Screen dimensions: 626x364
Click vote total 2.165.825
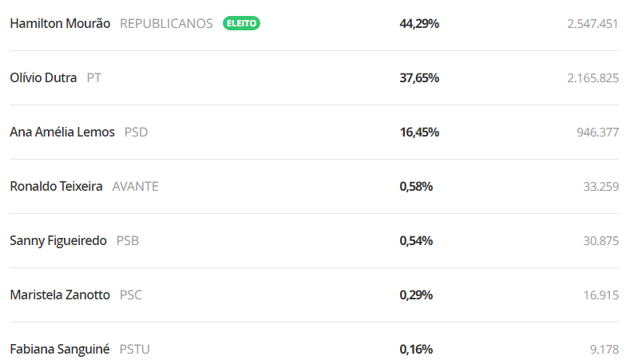pyautogui.click(x=592, y=78)
